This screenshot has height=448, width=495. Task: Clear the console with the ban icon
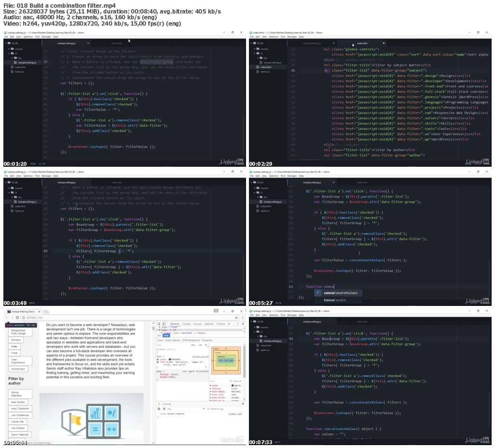[159, 409]
